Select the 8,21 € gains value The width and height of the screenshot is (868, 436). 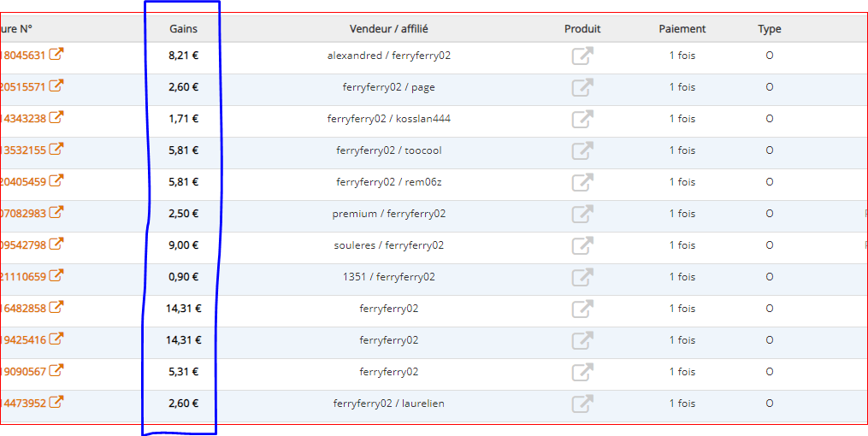click(x=183, y=56)
